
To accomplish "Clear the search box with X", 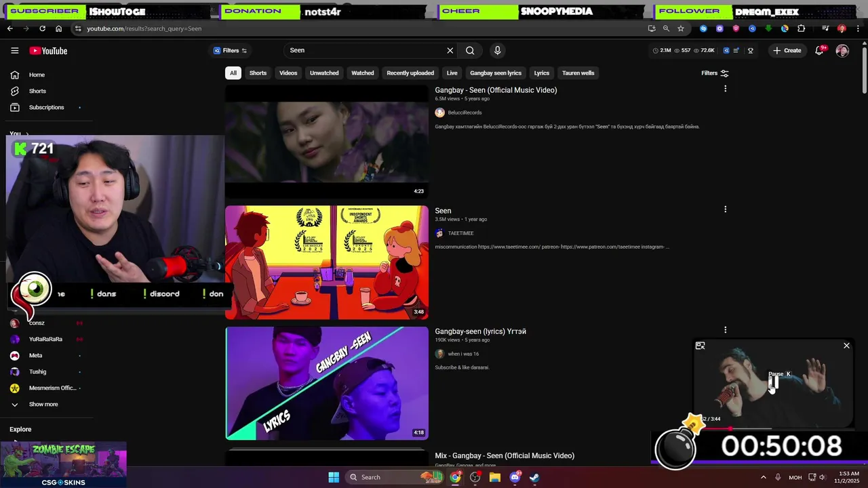I will tap(450, 50).
